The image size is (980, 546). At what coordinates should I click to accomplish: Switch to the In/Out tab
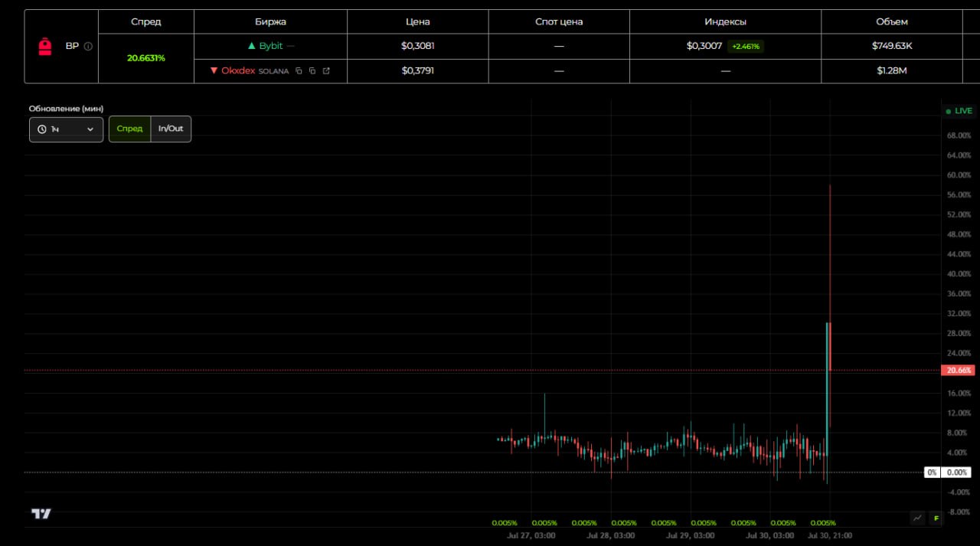(x=171, y=129)
